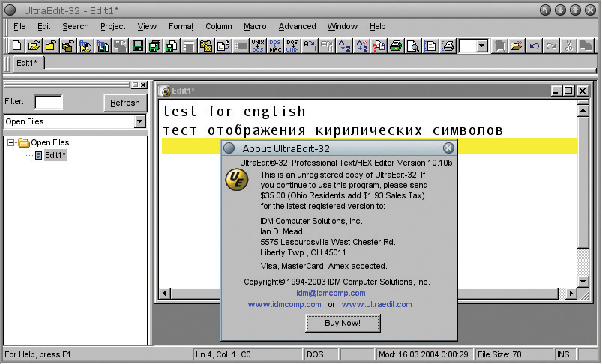Click the Save All stacked floppies icon
Viewport: 602px width, 364px height.
pyautogui.click(x=155, y=46)
